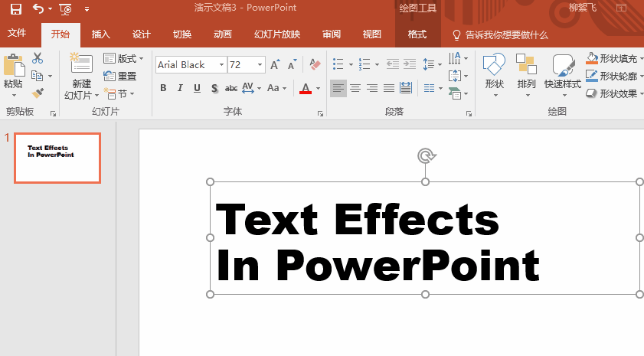
Task: Open the Arial Black font name dropdown
Action: point(221,64)
